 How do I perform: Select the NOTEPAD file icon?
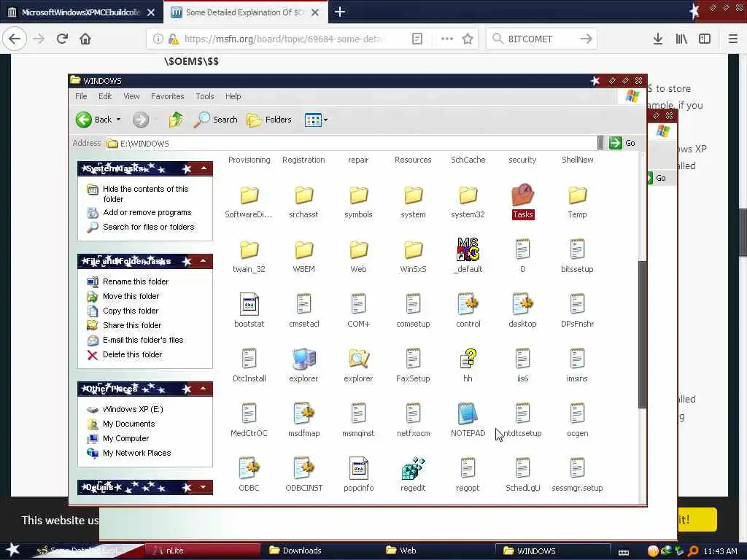tap(468, 413)
